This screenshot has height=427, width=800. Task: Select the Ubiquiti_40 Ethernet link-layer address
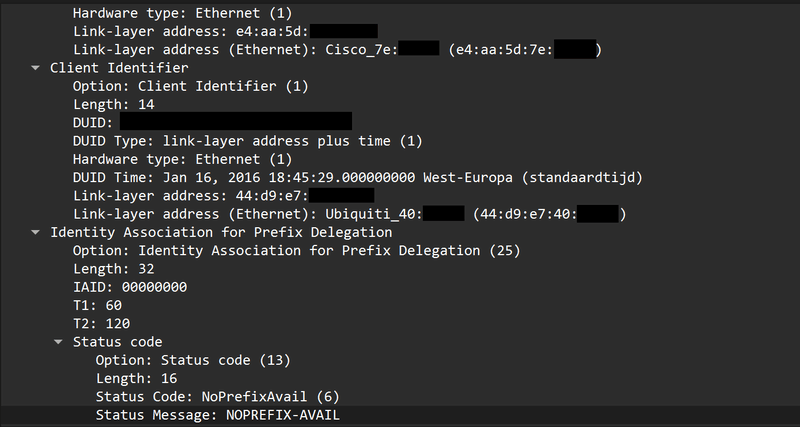[348, 214]
